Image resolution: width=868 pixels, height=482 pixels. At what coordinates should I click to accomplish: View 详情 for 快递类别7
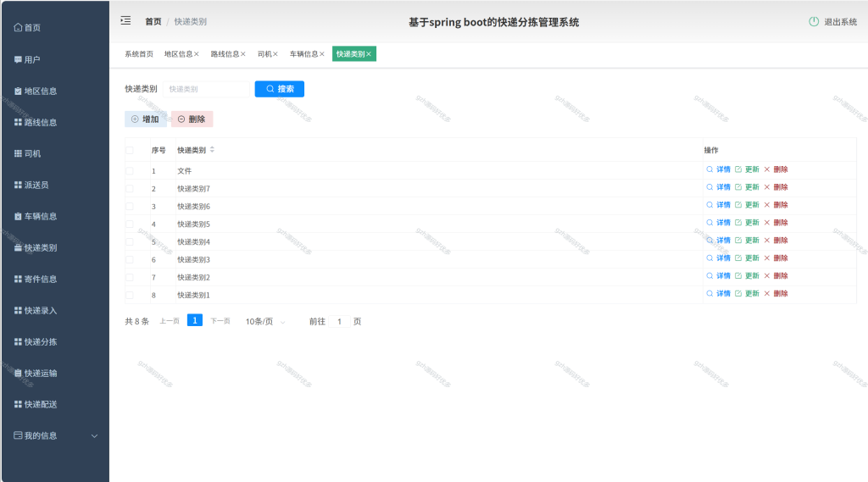719,187
